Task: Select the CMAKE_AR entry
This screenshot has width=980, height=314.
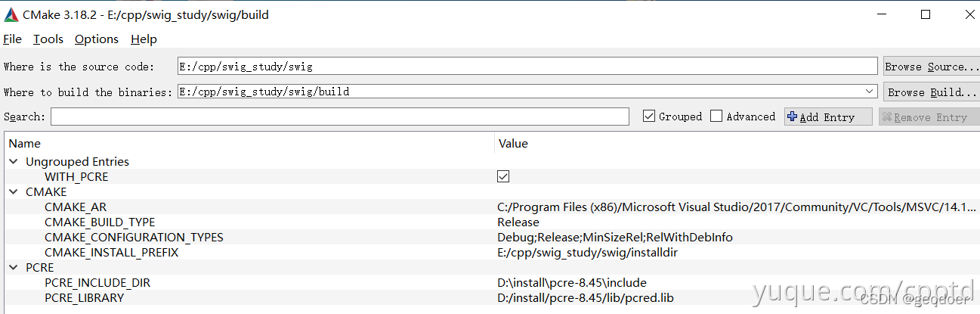Action: coord(76,207)
